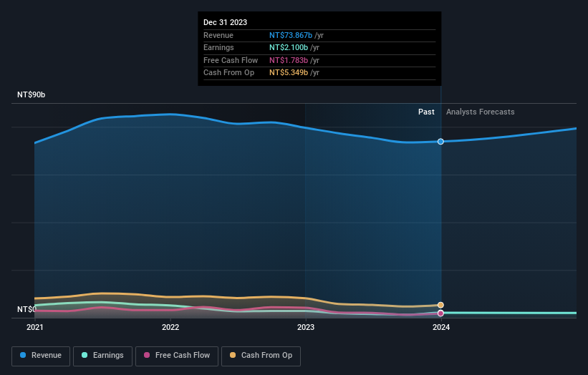
Task: Toggle the Free Cash Flow legend button
Action: 177,356
